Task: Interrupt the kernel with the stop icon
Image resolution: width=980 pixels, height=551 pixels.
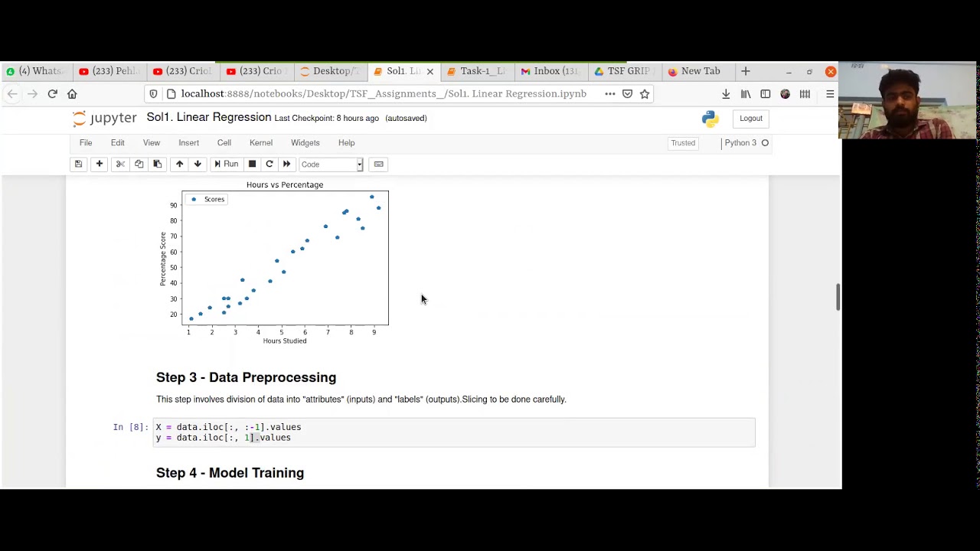Action: click(252, 164)
